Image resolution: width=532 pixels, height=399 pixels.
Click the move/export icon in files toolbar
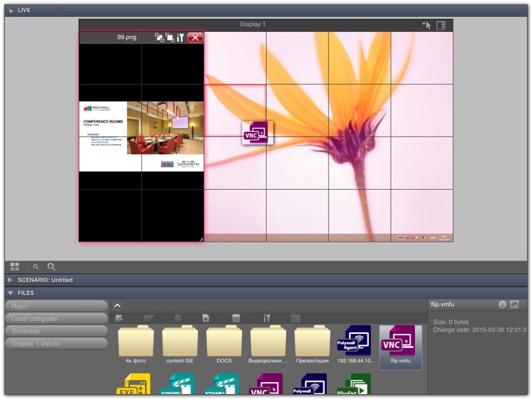coord(178,318)
